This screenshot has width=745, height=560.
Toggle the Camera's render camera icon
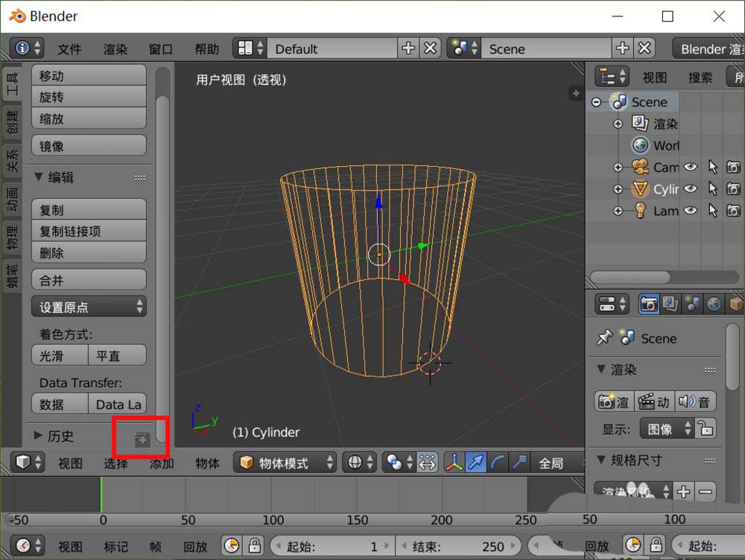733,167
